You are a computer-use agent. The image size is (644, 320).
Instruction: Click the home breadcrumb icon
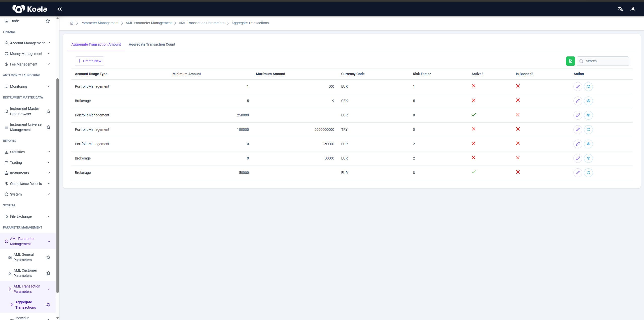tap(72, 23)
